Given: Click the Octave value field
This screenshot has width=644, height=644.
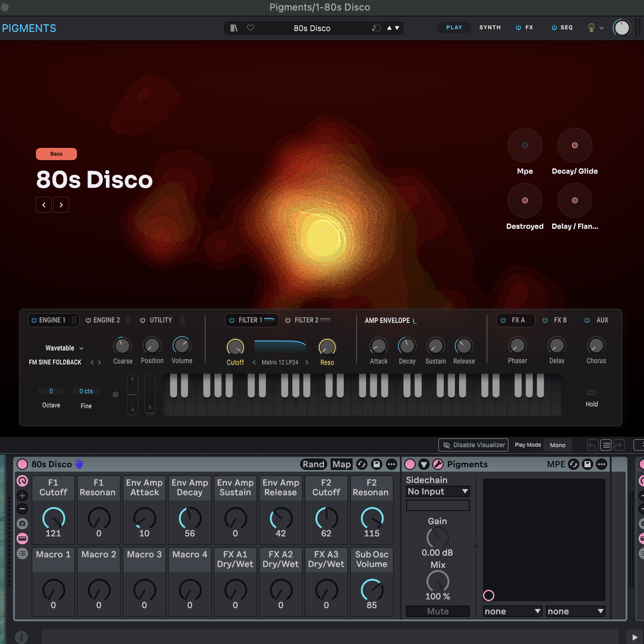Looking at the screenshot, I should (x=51, y=391).
